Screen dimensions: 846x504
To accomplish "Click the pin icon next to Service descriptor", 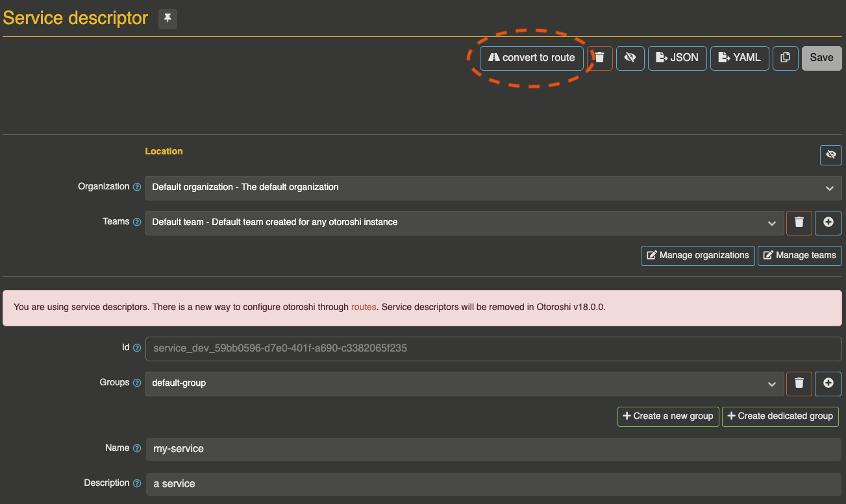I will (168, 19).
